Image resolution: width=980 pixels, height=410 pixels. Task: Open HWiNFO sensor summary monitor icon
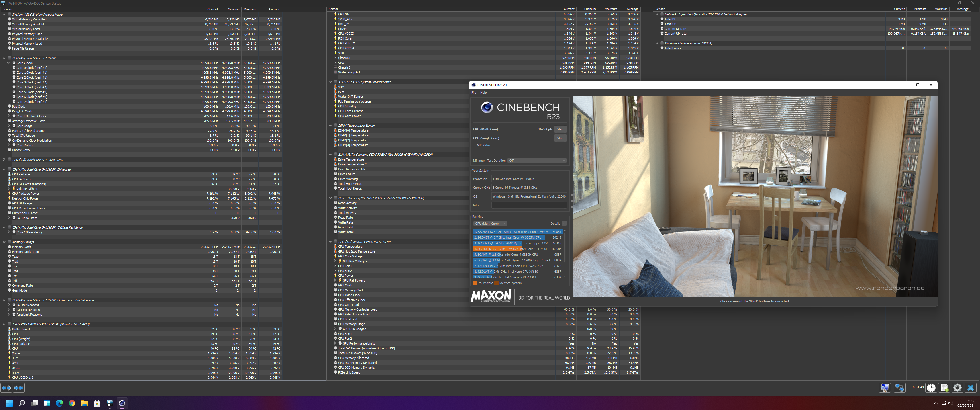(x=885, y=388)
